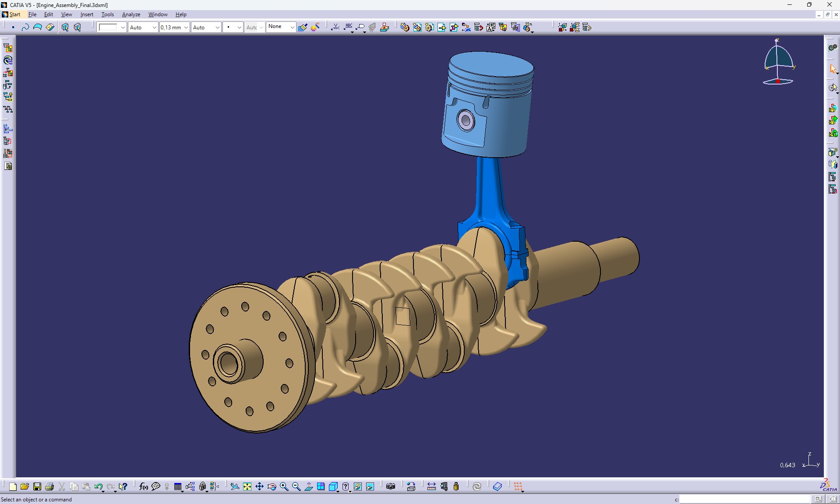Open the Capture camera tool
This screenshot has height=504, width=840.
[x=391, y=486]
